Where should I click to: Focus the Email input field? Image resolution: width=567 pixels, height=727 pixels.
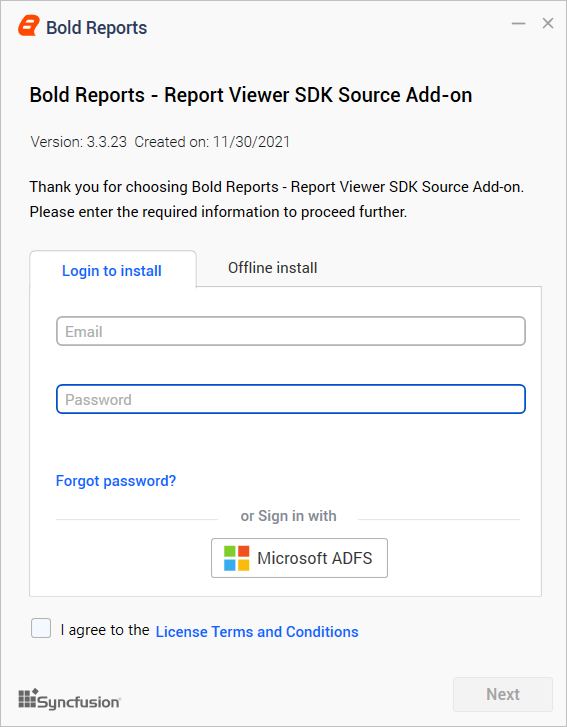291,331
